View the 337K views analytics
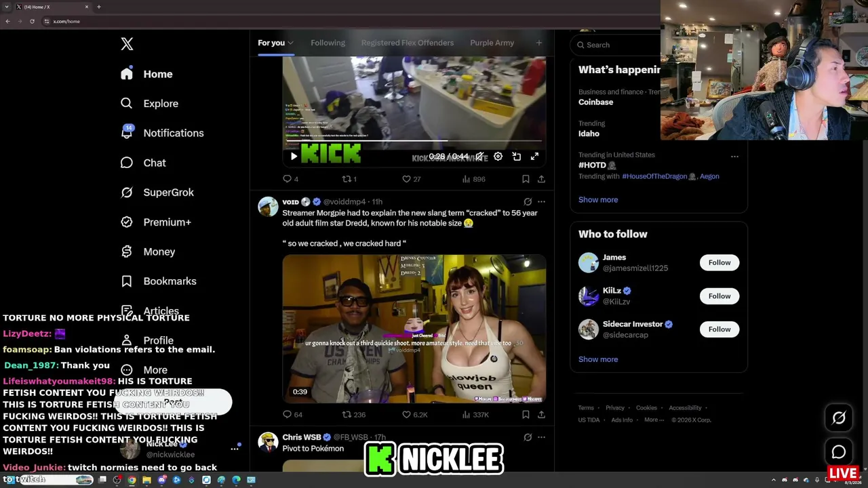The width and height of the screenshot is (868, 488). (475, 414)
